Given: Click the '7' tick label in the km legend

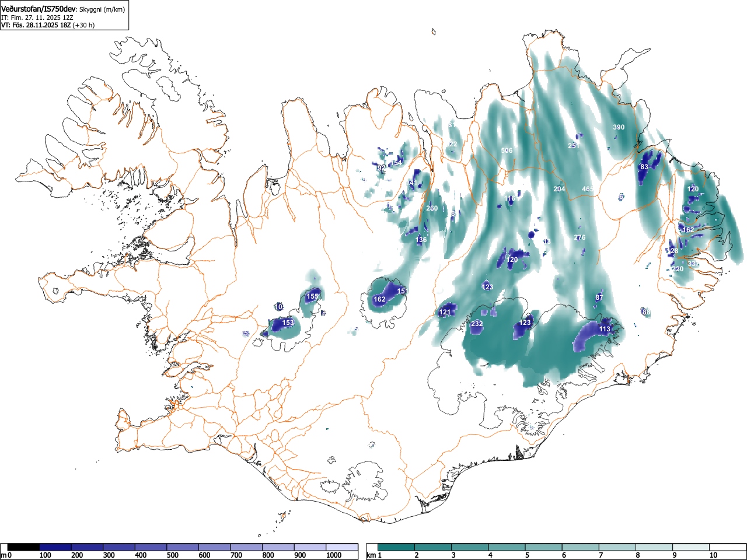Looking at the screenshot, I should [601, 555].
